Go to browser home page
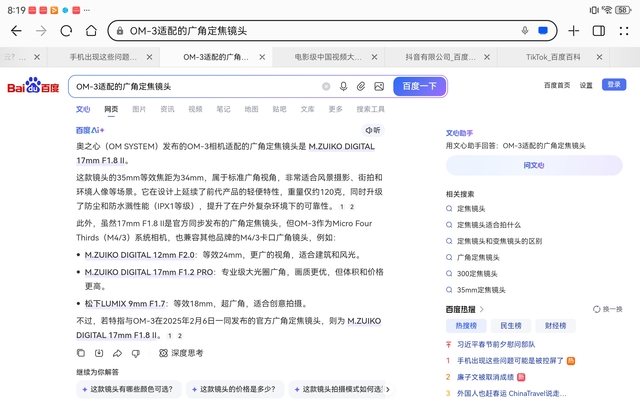This screenshot has height=400, width=640. 91,31
